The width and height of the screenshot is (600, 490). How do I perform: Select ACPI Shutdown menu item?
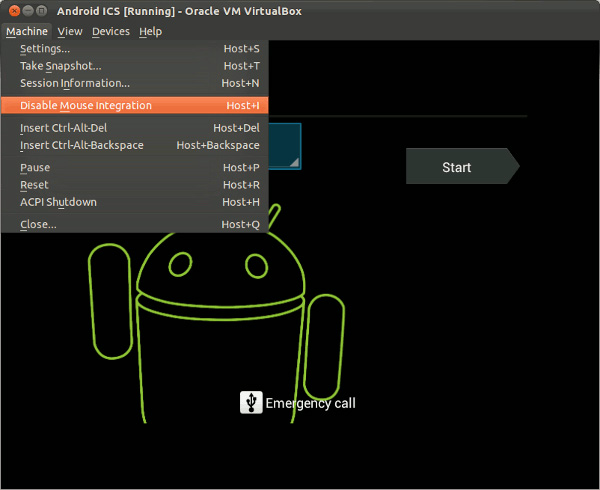click(x=135, y=202)
